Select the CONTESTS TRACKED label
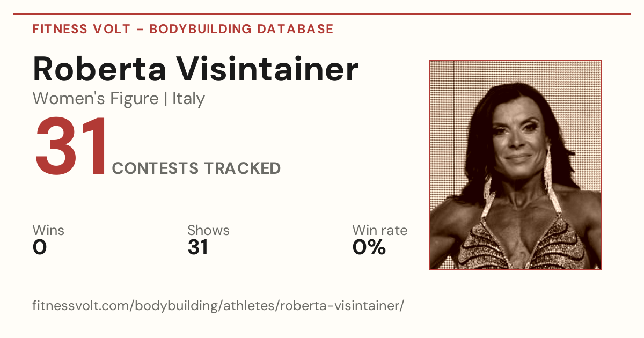The width and height of the screenshot is (644, 338). pos(196,168)
